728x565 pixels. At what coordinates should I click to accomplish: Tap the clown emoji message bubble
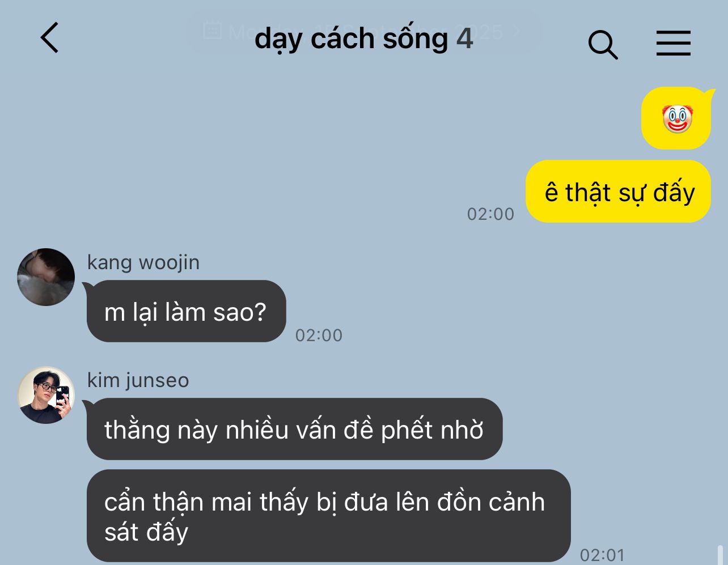tap(676, 118)
